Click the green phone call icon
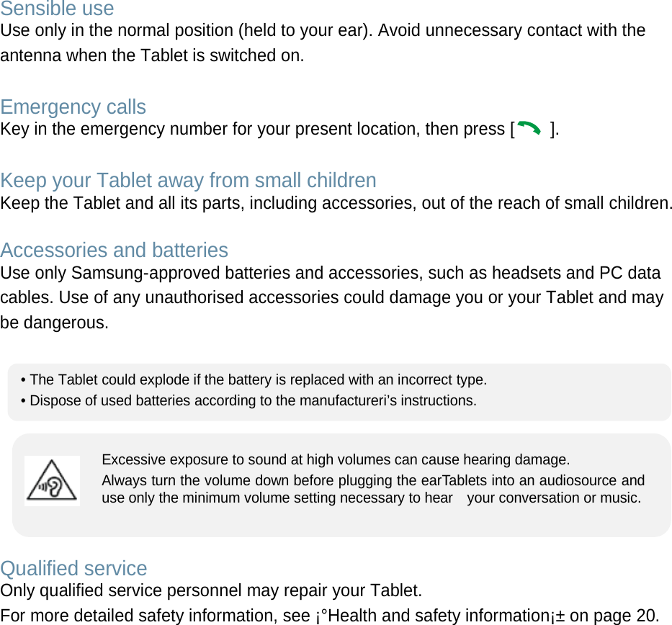672x625 pixels. point(529,129)
